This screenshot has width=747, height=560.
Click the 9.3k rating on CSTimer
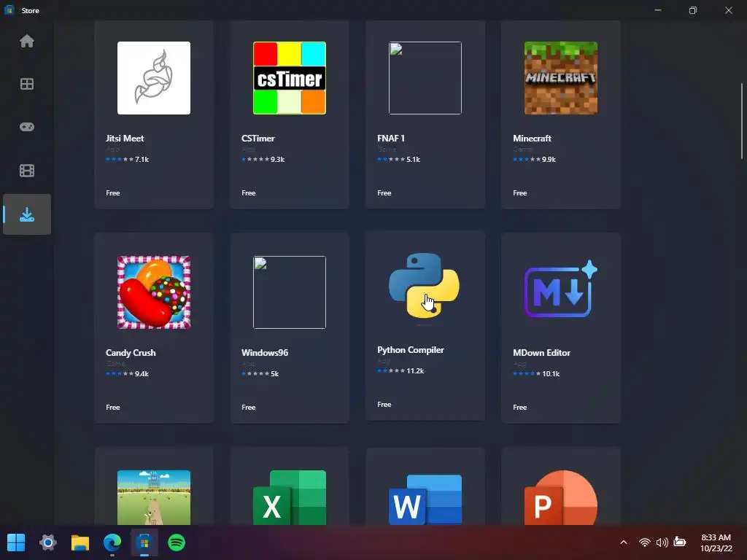277,160
